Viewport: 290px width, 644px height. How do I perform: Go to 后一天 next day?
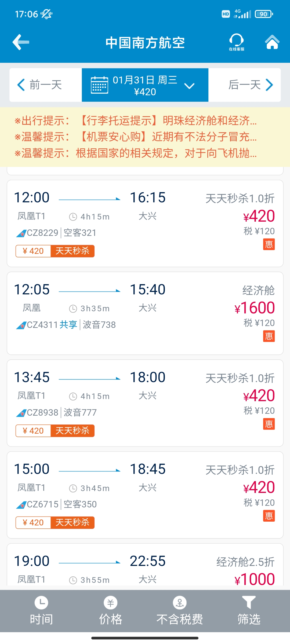(251, 85)
